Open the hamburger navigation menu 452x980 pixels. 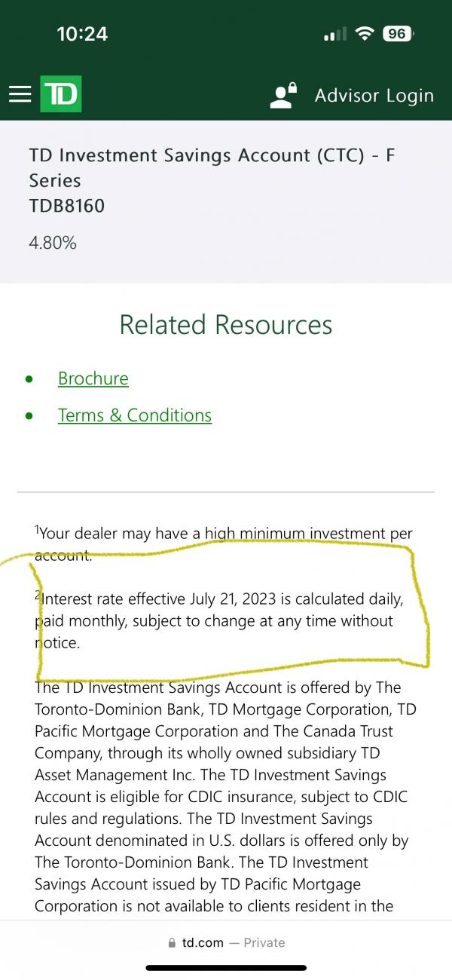point(20,94)
